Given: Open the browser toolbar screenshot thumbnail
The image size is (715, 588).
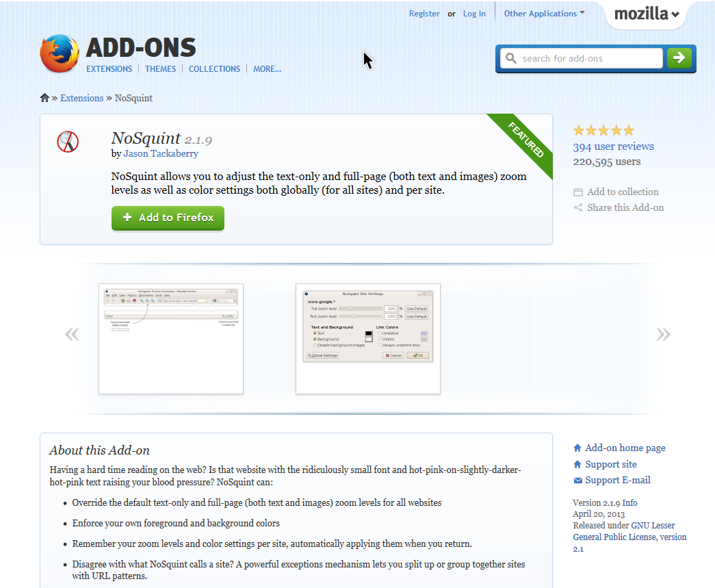Looking at the screenshot, I should point(171,339).
